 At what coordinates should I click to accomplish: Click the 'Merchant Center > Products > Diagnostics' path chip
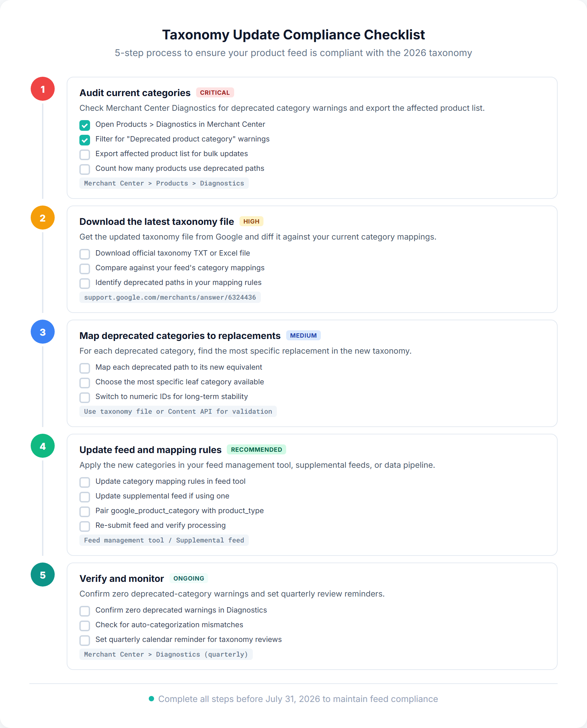click(164, 183)
